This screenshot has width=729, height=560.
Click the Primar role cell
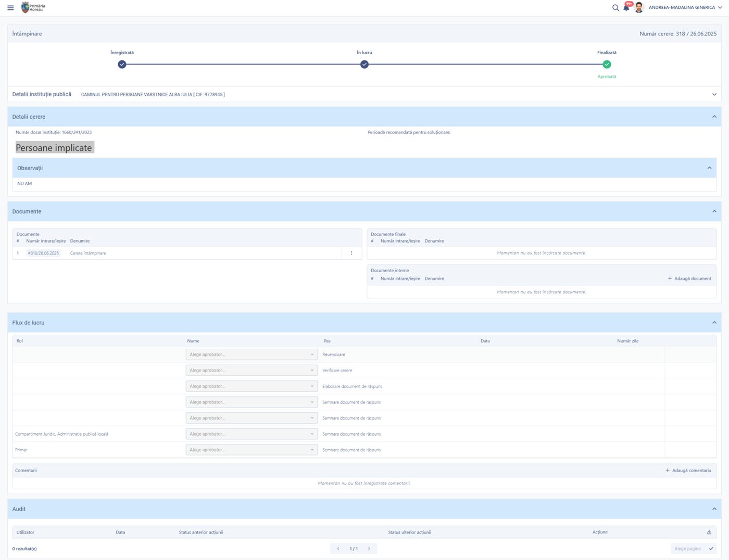[x=21, y=450]
